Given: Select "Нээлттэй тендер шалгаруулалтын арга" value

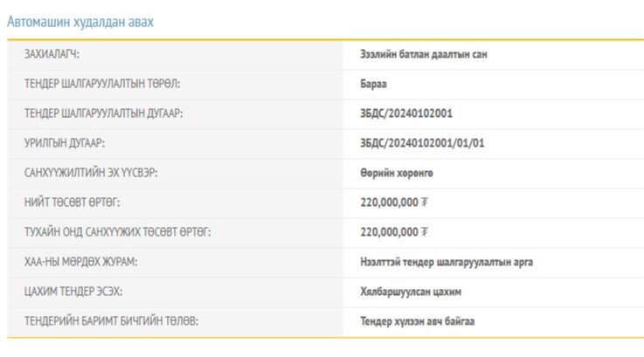Looking at the screenshot, I should click(447, 262).
